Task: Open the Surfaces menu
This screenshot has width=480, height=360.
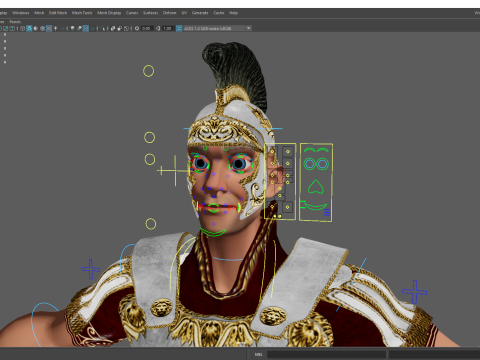Action: point(150,13)
